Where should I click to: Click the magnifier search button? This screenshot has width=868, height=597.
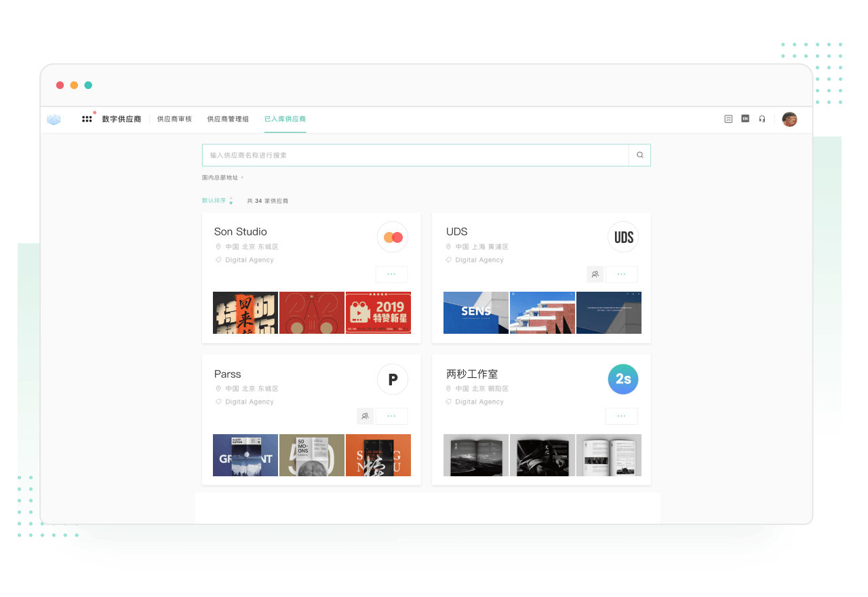(x=639, y=155)
